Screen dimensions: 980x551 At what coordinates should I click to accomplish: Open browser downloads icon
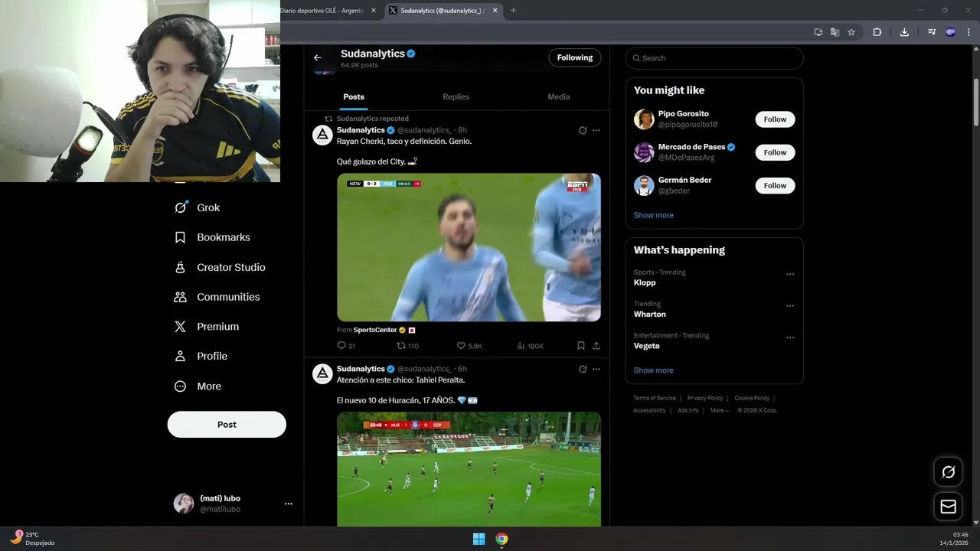pos(904,32)
